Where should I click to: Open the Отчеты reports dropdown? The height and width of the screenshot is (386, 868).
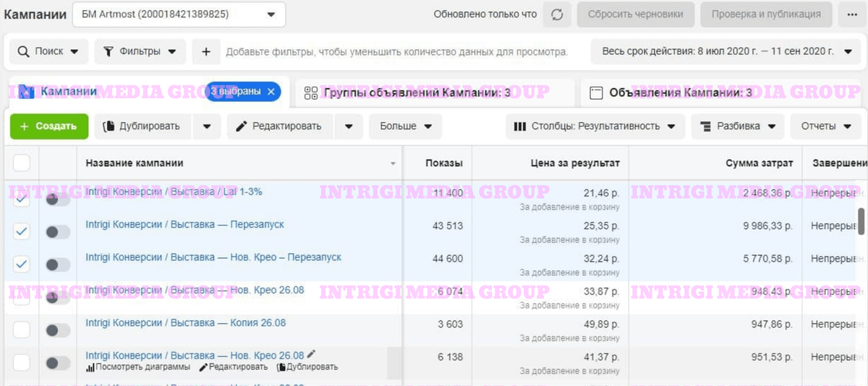tap(826, 126)
